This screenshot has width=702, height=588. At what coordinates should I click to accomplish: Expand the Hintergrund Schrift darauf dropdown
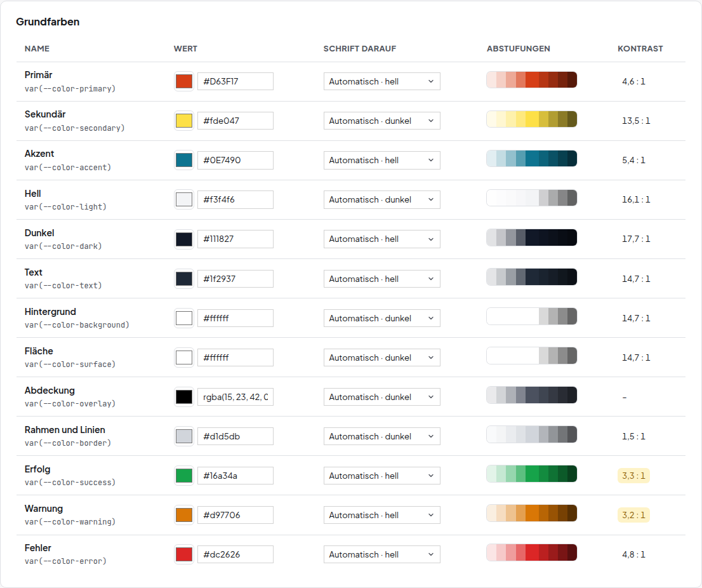click(382, 318)
